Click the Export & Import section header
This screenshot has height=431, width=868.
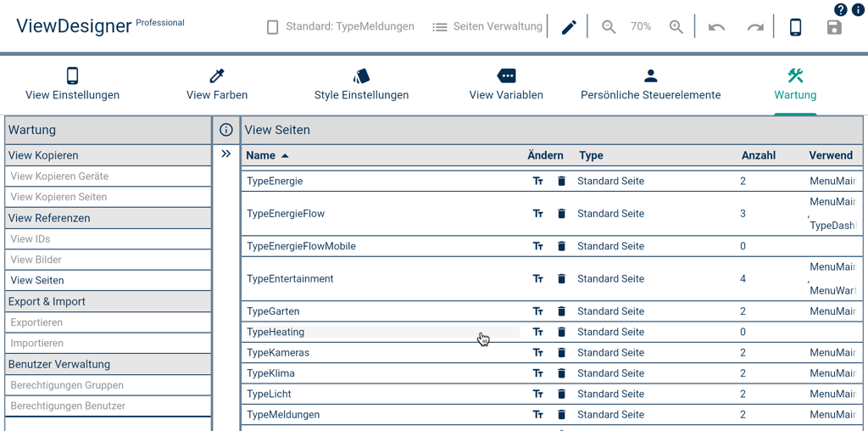(x=108, y=301)
